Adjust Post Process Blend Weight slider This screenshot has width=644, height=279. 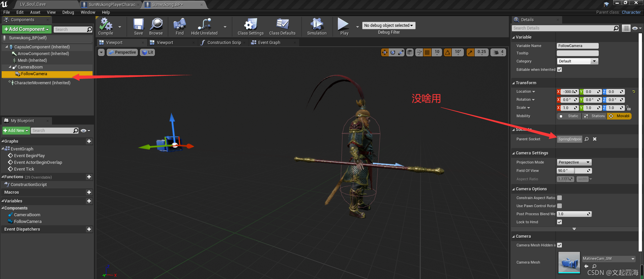coord(574,214)
